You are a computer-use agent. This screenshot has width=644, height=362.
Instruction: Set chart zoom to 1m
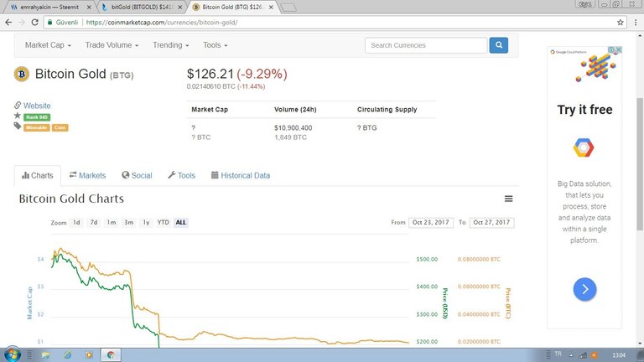pyautogui.click(x=112, y=222)
